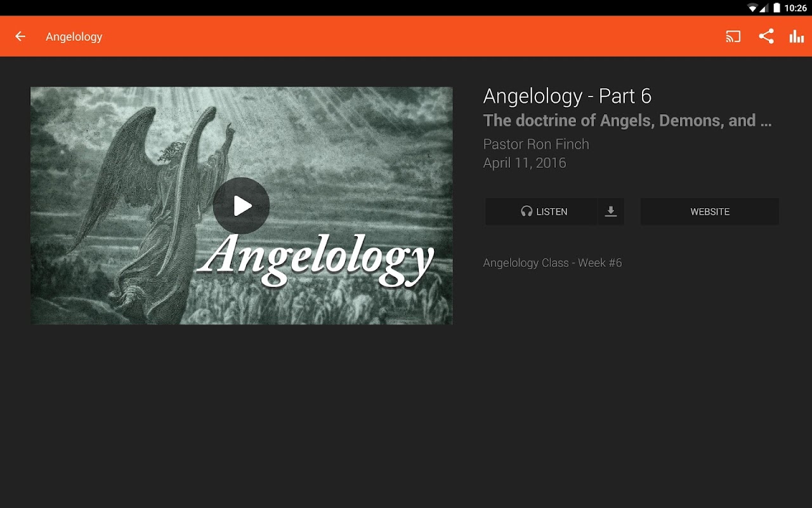Viewport: 812px width, 508px height.
Task: Go back using the arrow icon
Action: pyautogui.click(x=20, y=36)
